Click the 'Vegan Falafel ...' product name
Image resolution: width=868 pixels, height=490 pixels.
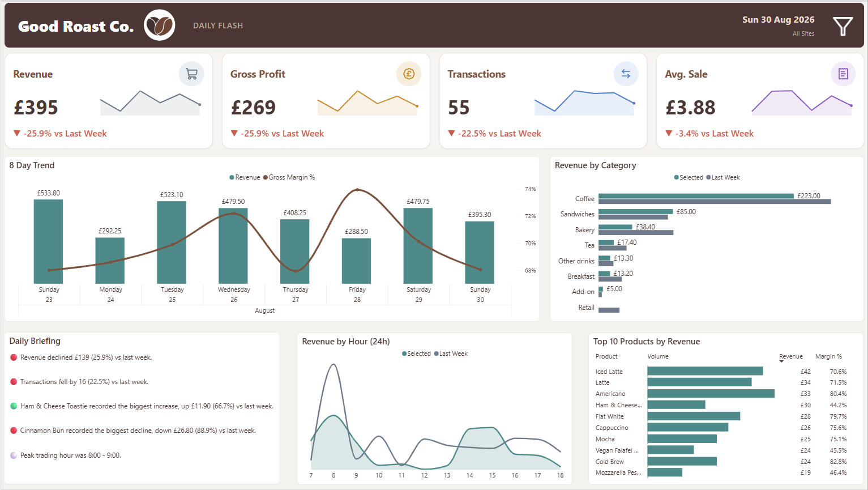(x=617, y=450)
